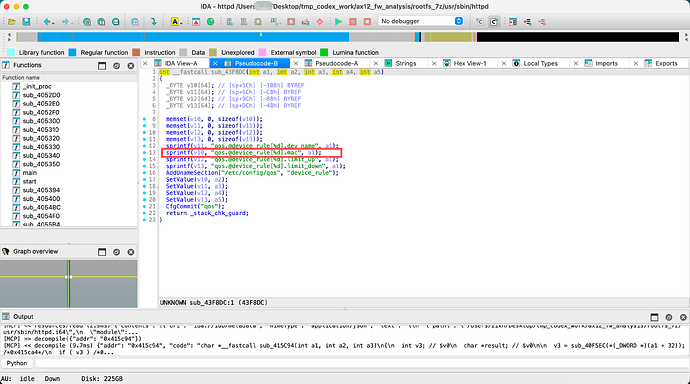Click the third teal round toolbar icon
The width and height of the screenshot is (690, 384).
[x=115, y=22]
